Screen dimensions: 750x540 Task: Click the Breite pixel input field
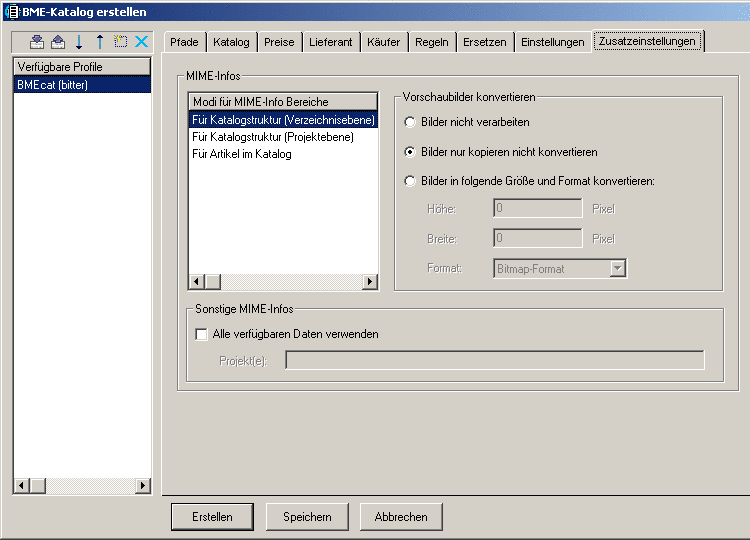coord(538,238)
